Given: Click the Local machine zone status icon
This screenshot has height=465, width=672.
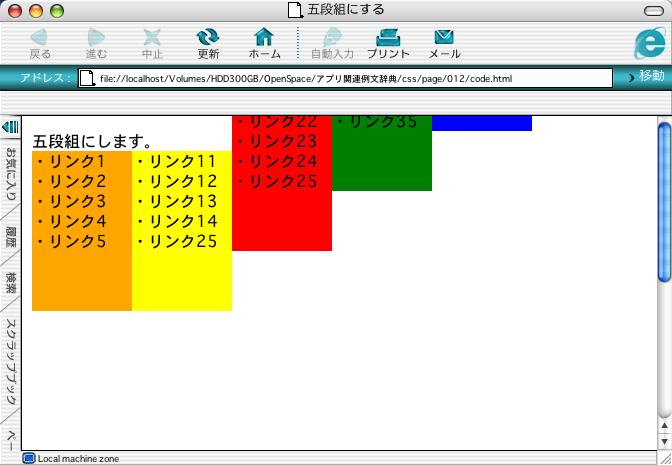Looking at the screenshot, I should (x=29, y=458).
